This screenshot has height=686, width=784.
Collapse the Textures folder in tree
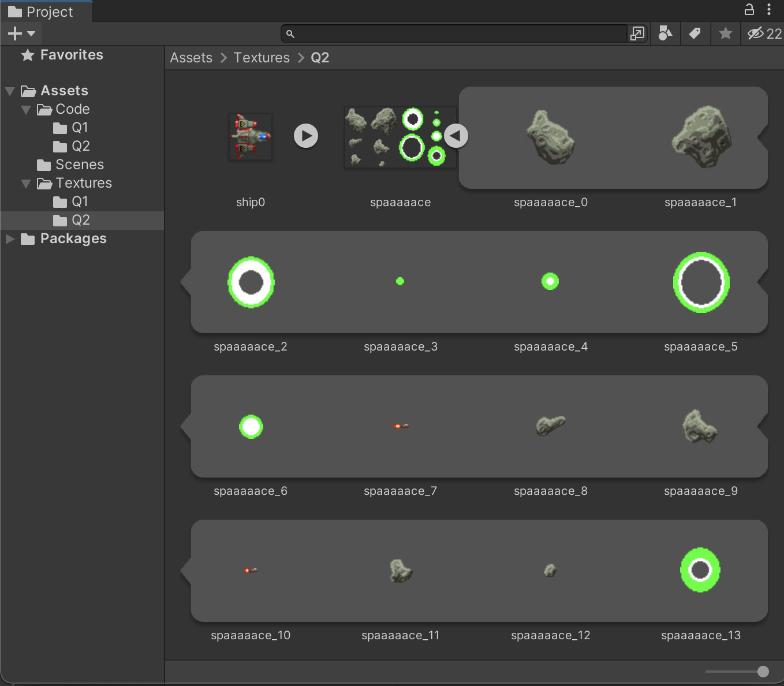26,184
